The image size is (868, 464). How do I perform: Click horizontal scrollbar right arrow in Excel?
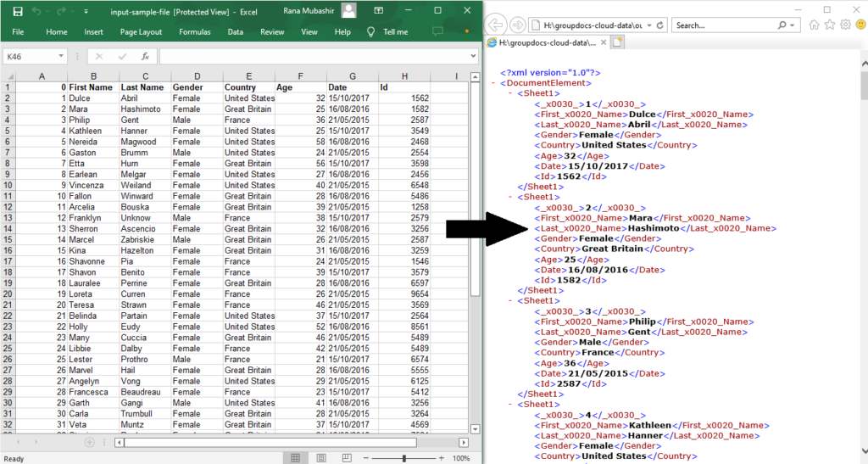[464, 443]
